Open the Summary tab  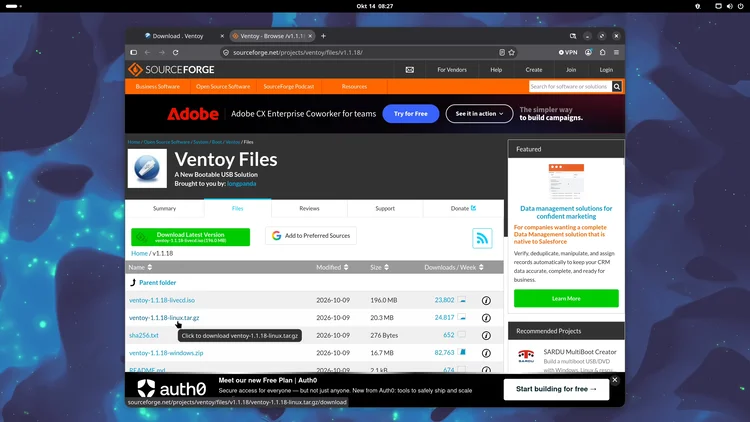[165, 209]
